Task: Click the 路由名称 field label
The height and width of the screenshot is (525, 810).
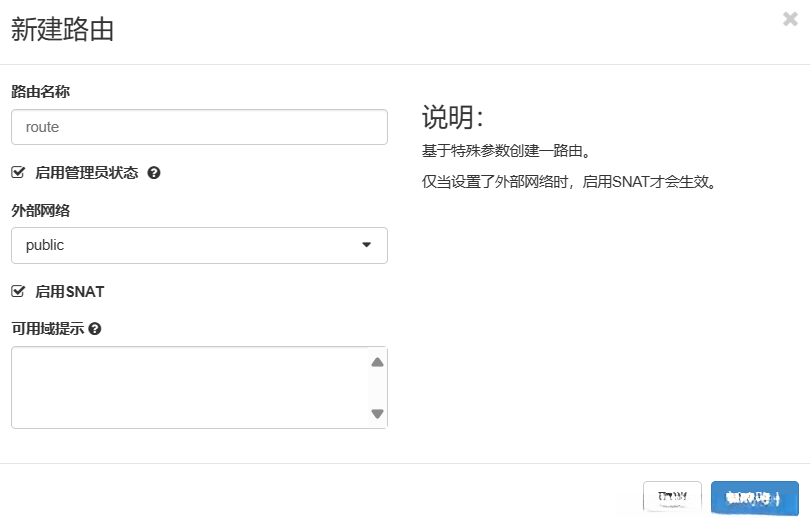Action: tap(40, 91)
